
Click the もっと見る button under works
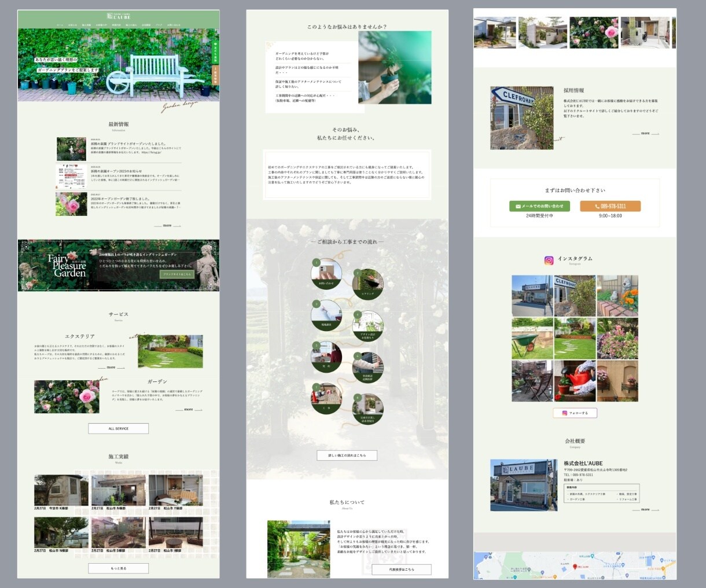tap(119, 568)
